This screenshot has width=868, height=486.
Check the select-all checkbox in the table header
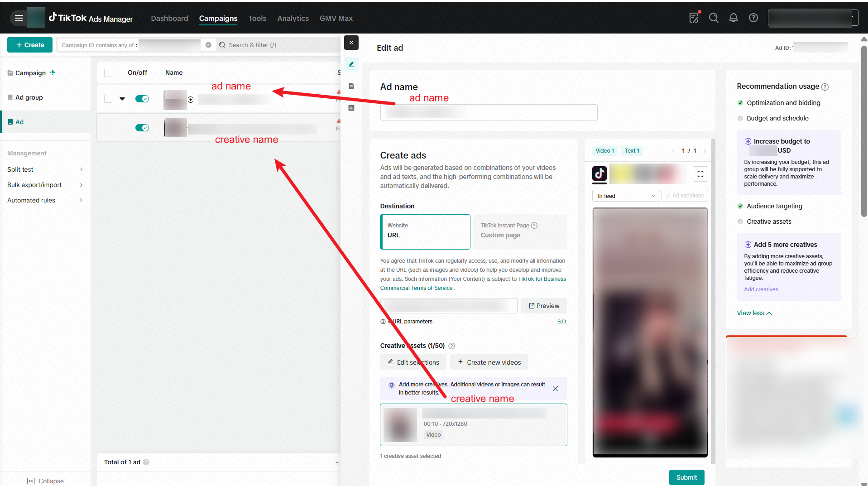coord(108,72)
